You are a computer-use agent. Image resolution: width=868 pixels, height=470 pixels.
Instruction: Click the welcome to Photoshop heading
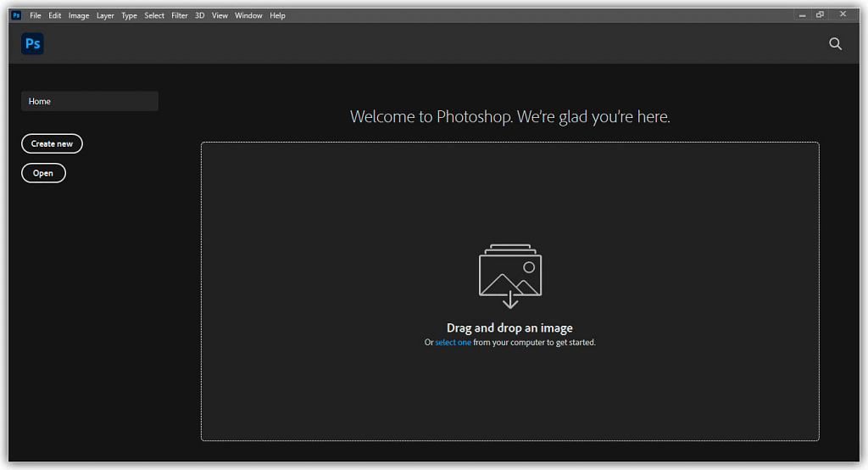pyautogui.click(x=509, y=116)
